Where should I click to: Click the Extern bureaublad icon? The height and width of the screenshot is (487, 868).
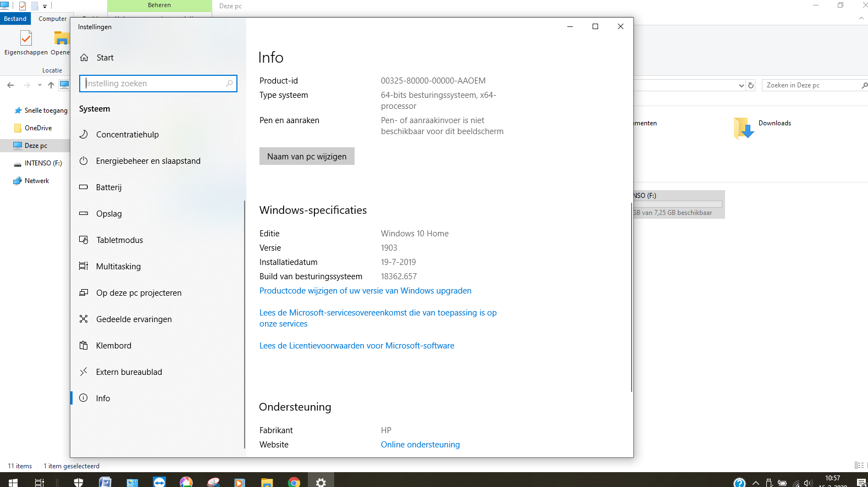coord(84,372)
